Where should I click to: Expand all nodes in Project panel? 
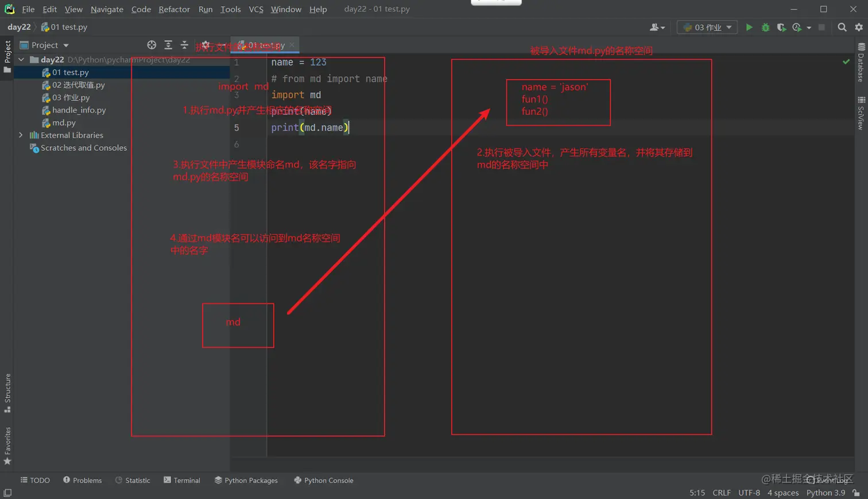(168, 45)
